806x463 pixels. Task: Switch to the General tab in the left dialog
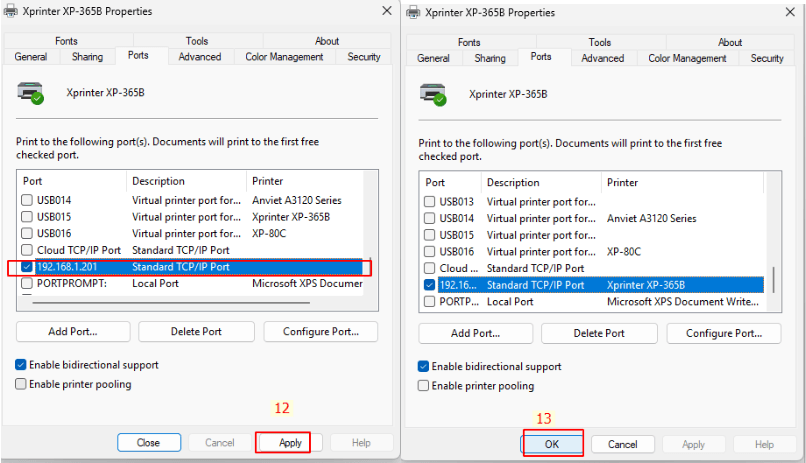coord(31,57)
